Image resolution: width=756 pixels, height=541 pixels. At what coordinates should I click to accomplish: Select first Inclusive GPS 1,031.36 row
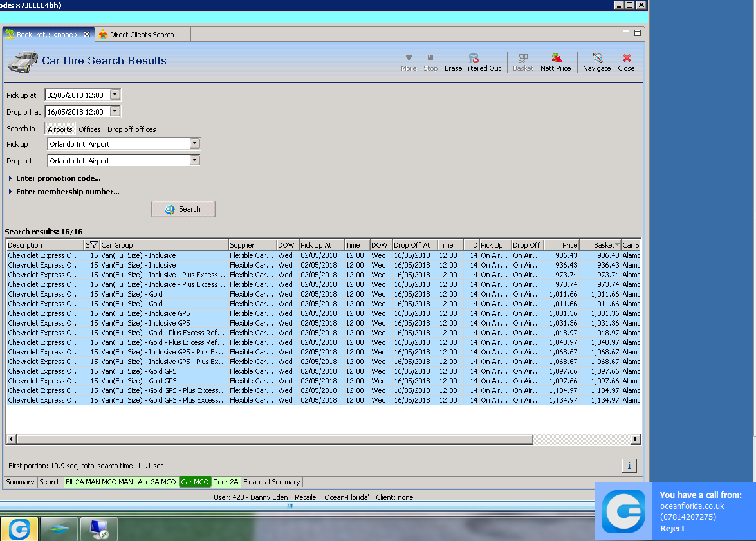323,313
